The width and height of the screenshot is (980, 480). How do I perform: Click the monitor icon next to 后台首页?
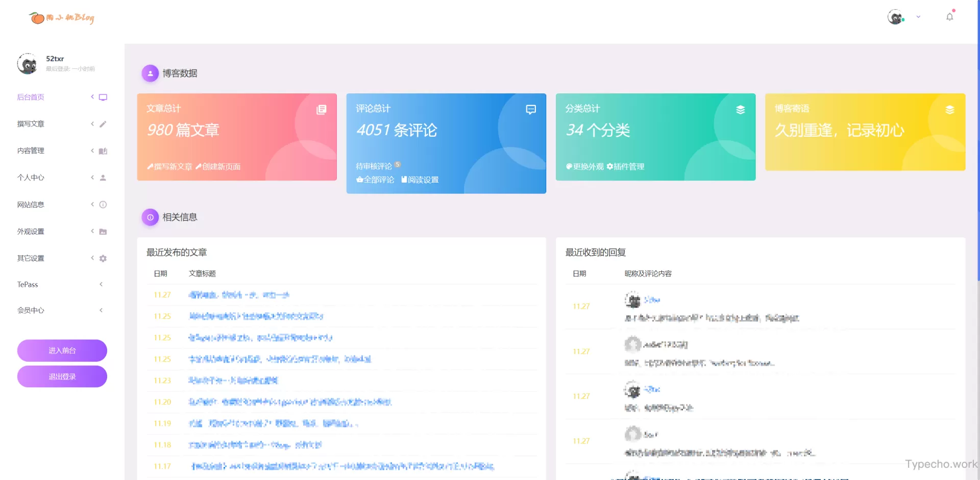104,96
